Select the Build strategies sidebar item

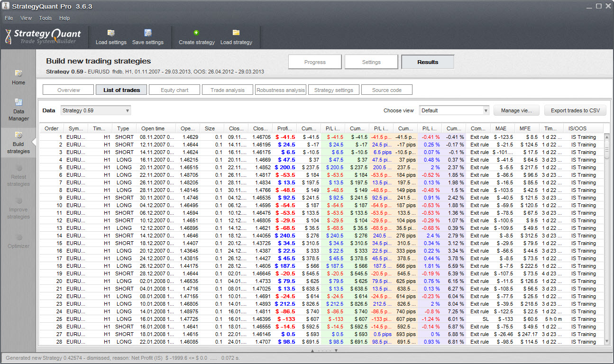(x=18, y=142)
